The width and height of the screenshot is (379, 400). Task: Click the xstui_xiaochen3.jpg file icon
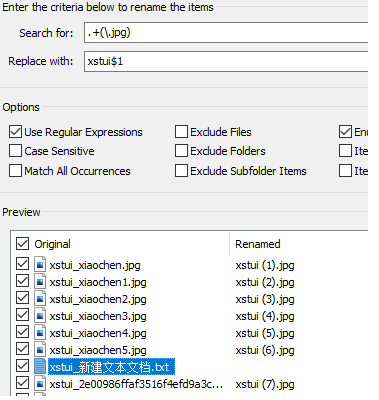point(40,316)
